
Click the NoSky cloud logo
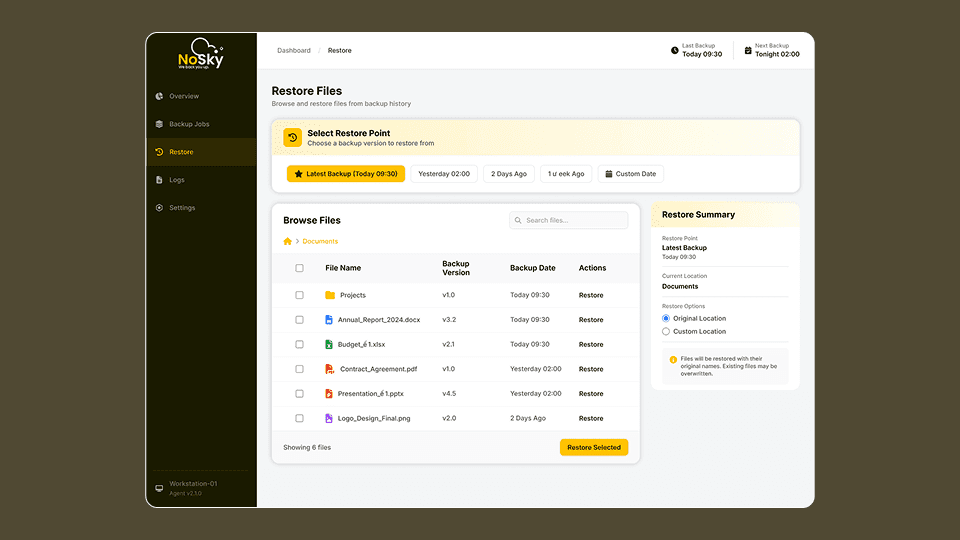(x=201, y=56)
